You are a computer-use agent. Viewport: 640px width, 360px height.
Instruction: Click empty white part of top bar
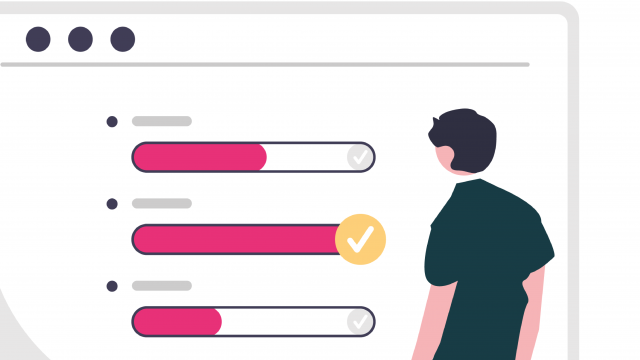pos(306,157)
